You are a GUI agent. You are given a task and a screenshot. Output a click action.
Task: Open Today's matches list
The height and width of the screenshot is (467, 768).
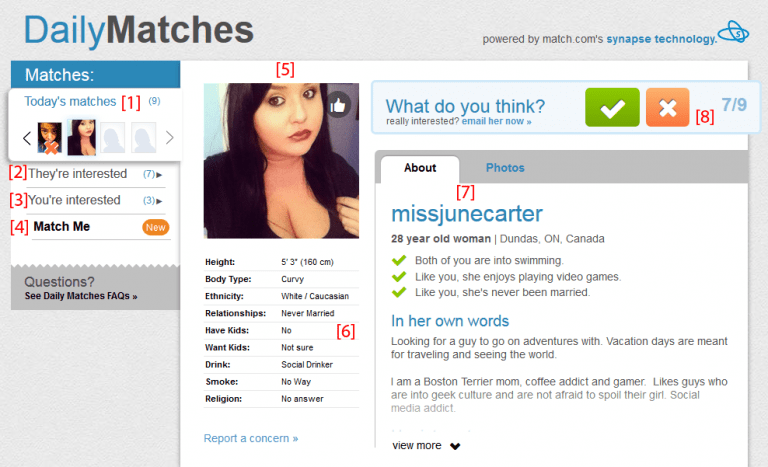click(70, 101)
